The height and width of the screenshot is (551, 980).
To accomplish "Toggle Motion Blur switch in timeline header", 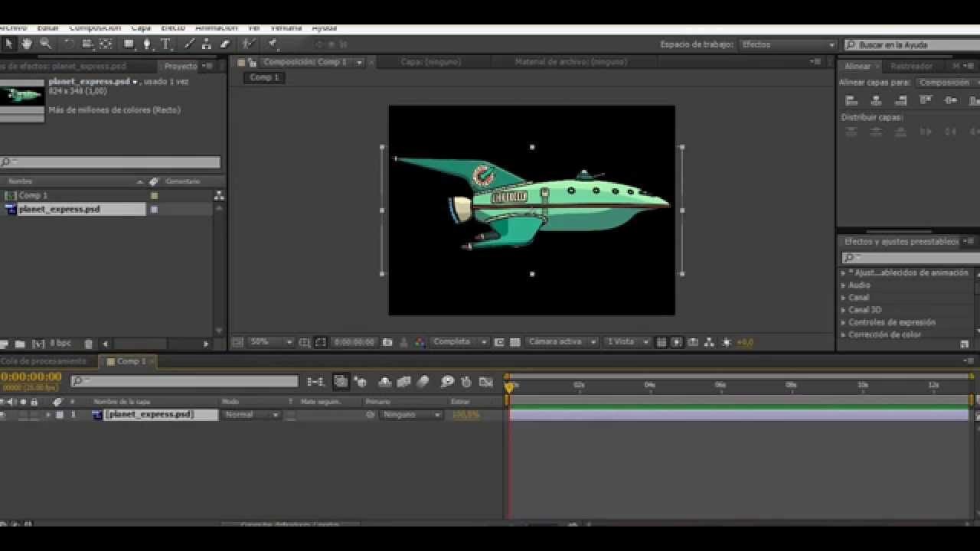I will click(x=423, y=381).
